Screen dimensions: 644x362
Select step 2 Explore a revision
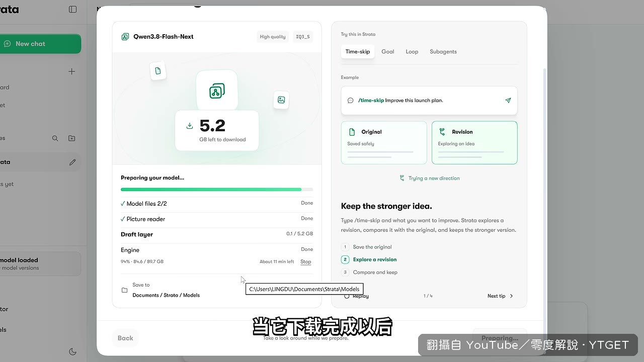click(x=369, y=259)
